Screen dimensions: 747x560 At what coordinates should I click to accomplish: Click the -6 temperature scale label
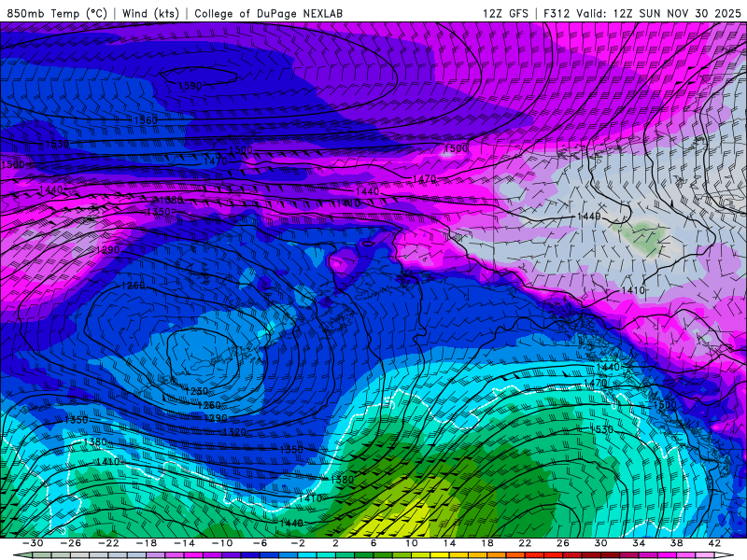pyautogui.click(x=260, y=543)
